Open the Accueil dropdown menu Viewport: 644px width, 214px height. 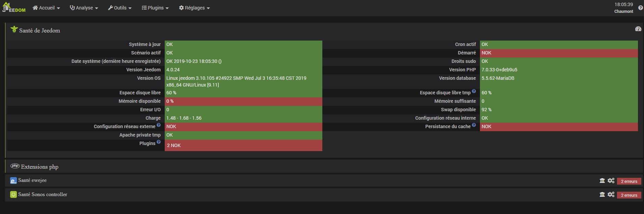pos(46,8)
